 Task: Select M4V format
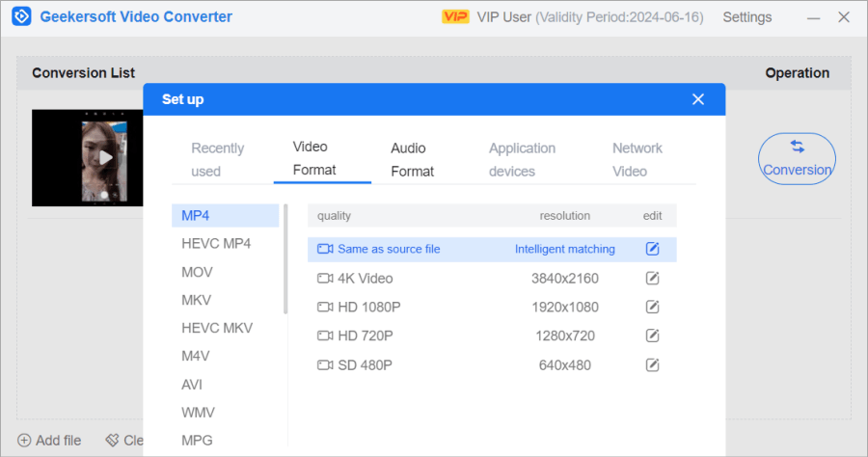coord(195,357)
